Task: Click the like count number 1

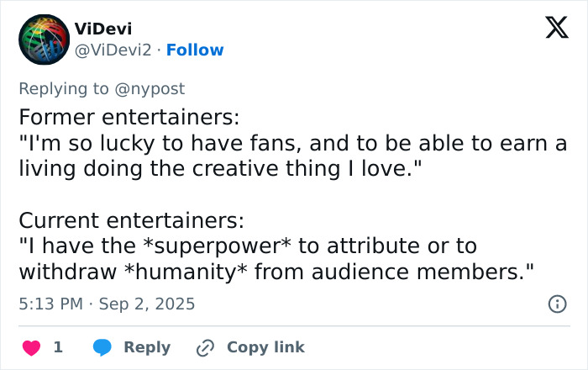Action: click(58, 347)
